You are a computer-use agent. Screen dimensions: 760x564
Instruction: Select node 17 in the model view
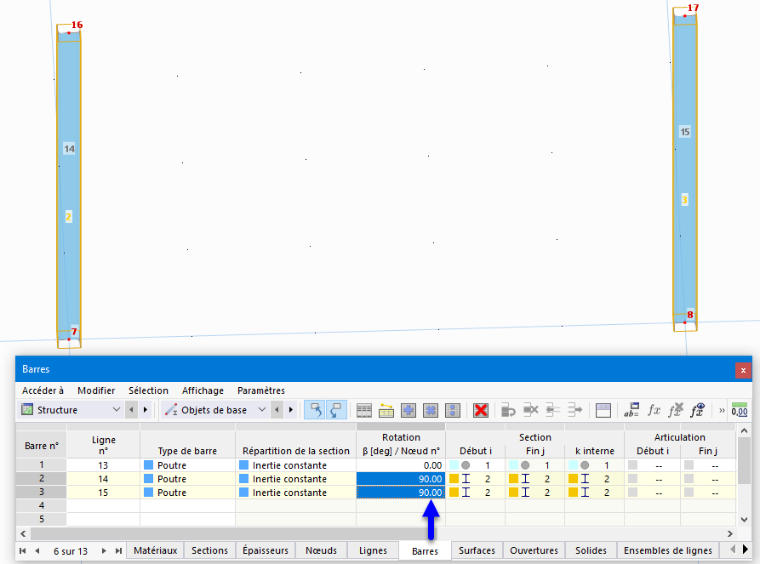[x=693, y=8]
